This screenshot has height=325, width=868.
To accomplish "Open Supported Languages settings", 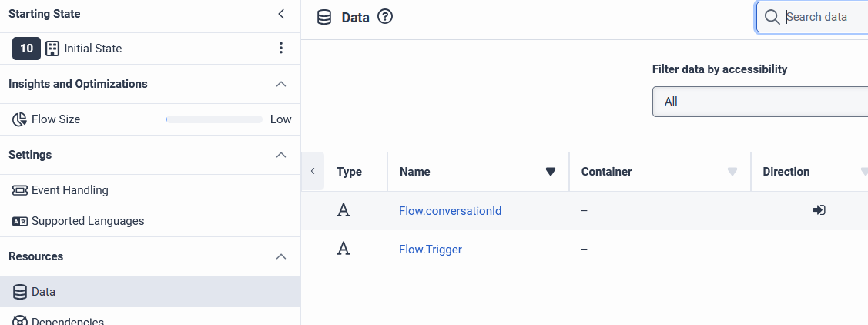I will (x=87, y=221).
